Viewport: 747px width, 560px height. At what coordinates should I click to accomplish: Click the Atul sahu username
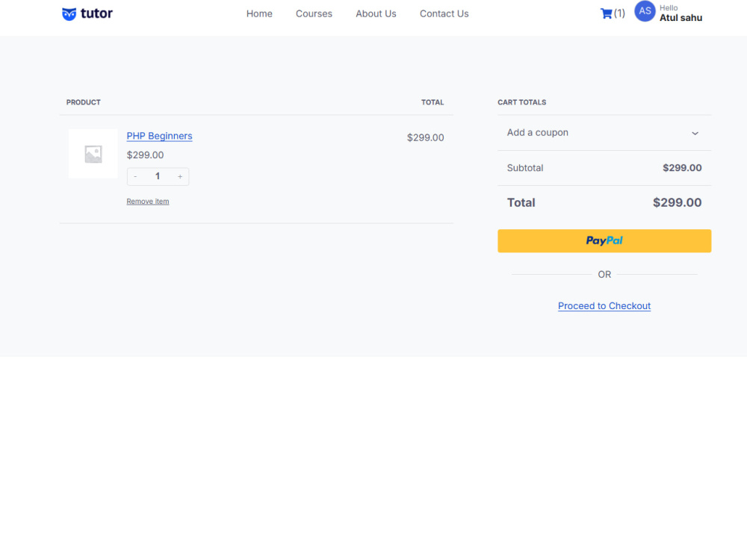point(681,18)
